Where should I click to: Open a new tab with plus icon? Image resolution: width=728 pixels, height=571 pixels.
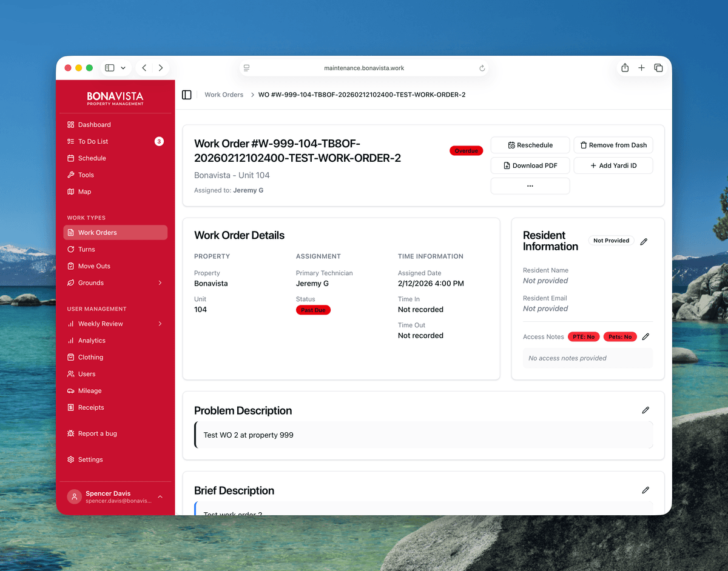point(641,68)
